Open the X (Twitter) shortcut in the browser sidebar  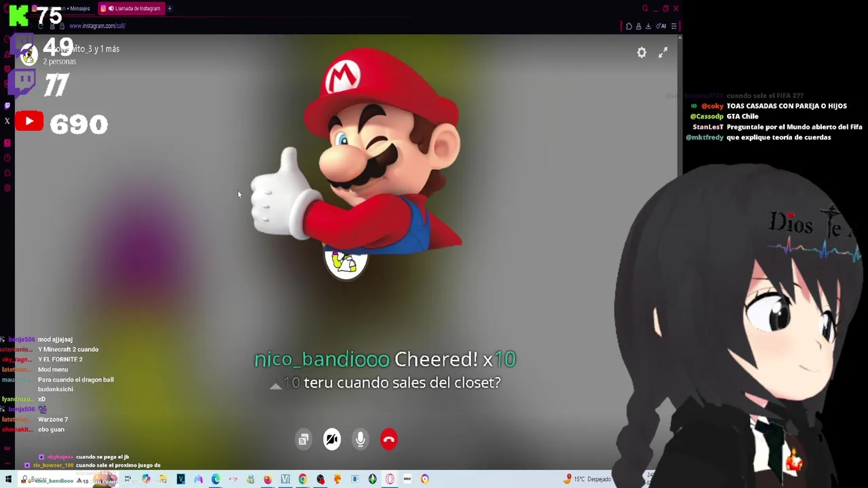click(7, 121)
